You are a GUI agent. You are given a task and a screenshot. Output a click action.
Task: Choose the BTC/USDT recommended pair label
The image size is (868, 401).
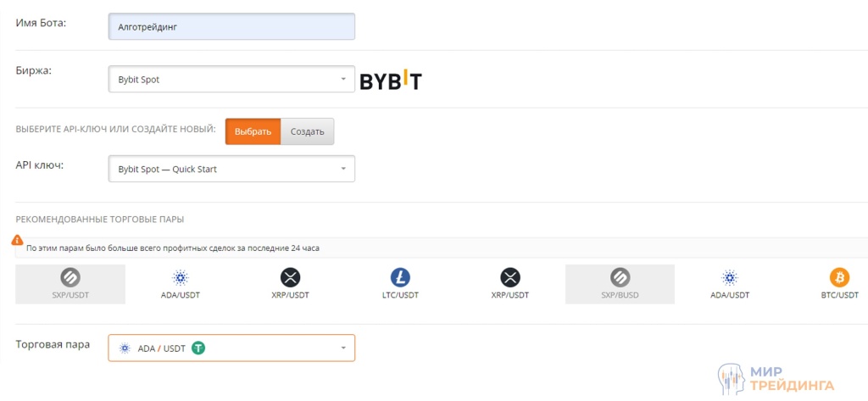(839, 295)
